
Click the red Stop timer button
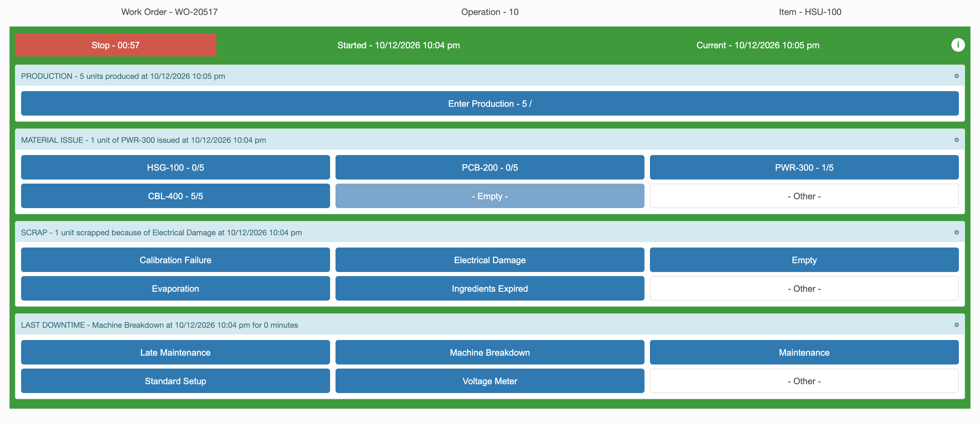(116, 45)
